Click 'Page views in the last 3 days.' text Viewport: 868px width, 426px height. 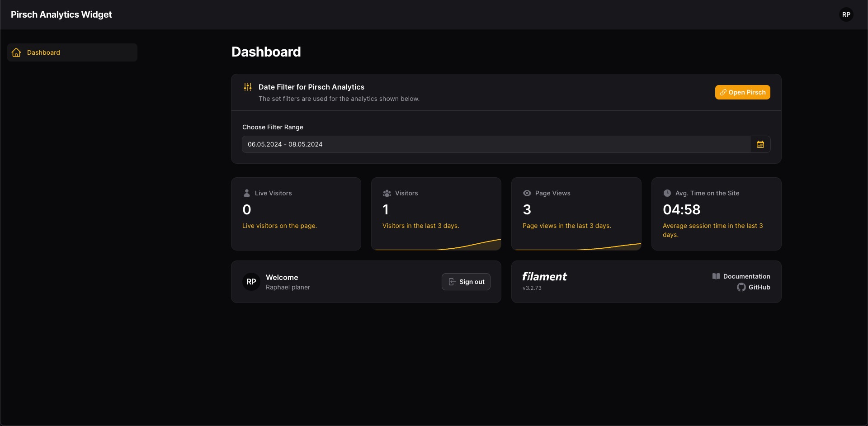point(567,226)
